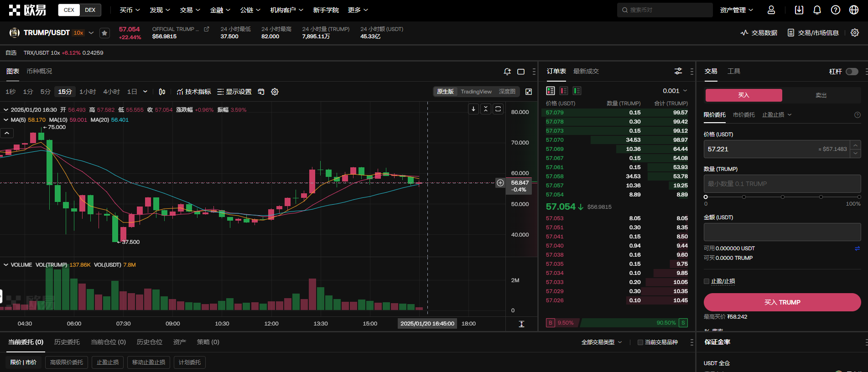Viewport: 868px width, 372px height.
Task: Click the OKX 欧易 logo
Action: (27, 10)
